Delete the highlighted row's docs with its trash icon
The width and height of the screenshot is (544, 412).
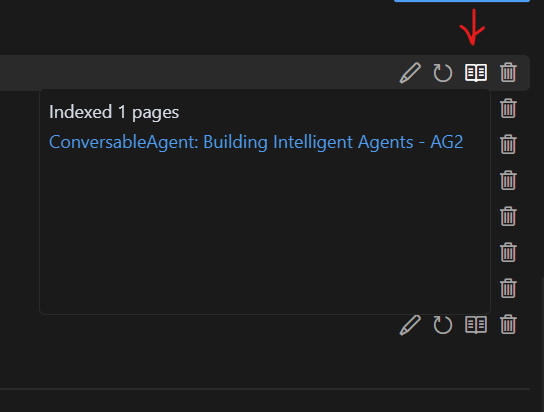coord(508,72)
